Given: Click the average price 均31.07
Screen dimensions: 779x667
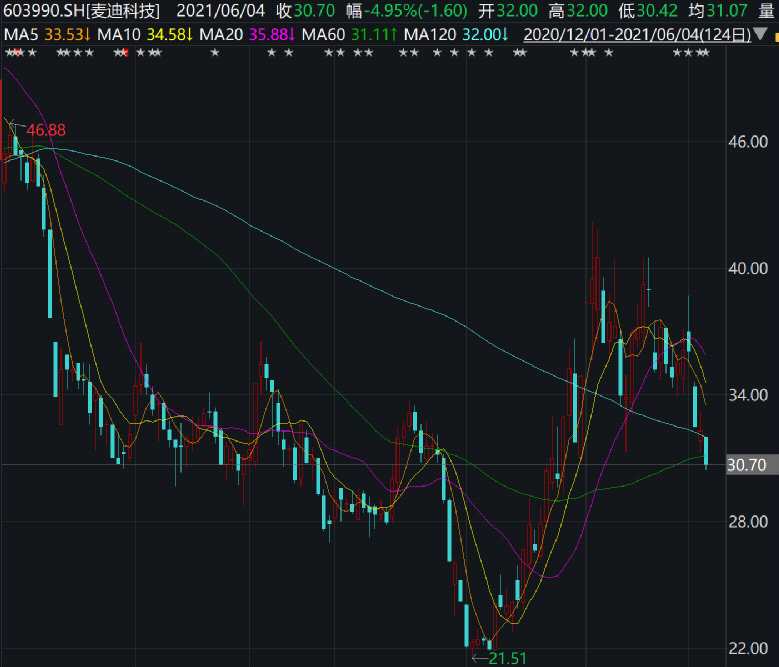Looking at the screenshot, I should tap(718, 10).
